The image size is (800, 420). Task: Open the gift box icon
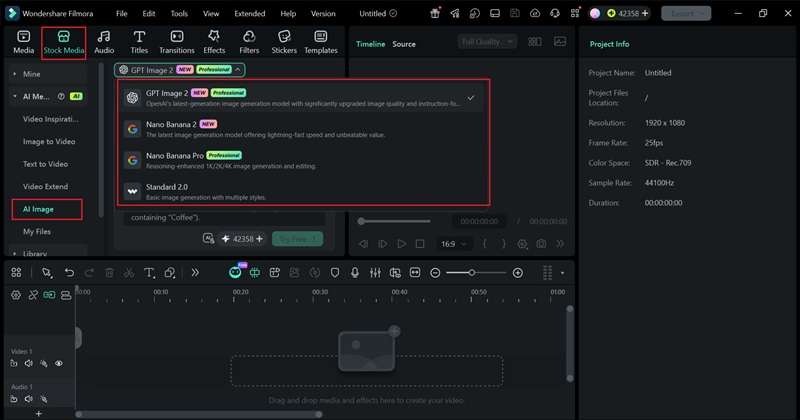(435, 13)
